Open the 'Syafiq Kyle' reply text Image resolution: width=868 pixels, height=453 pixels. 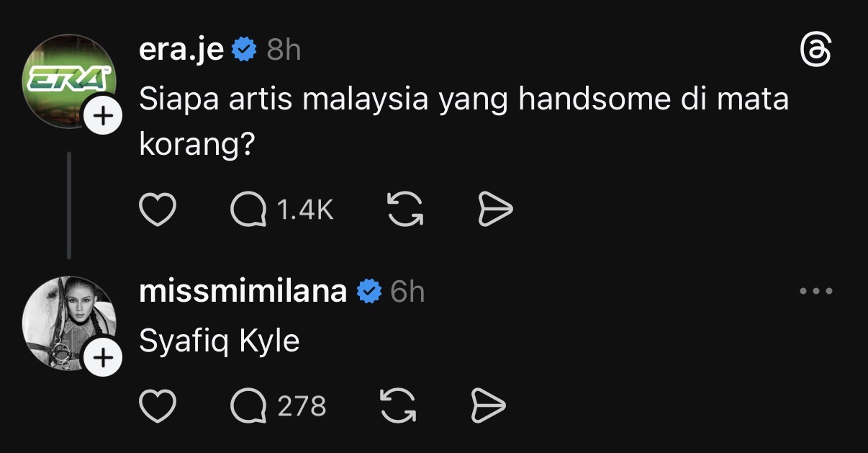click(x=219, y=341)
